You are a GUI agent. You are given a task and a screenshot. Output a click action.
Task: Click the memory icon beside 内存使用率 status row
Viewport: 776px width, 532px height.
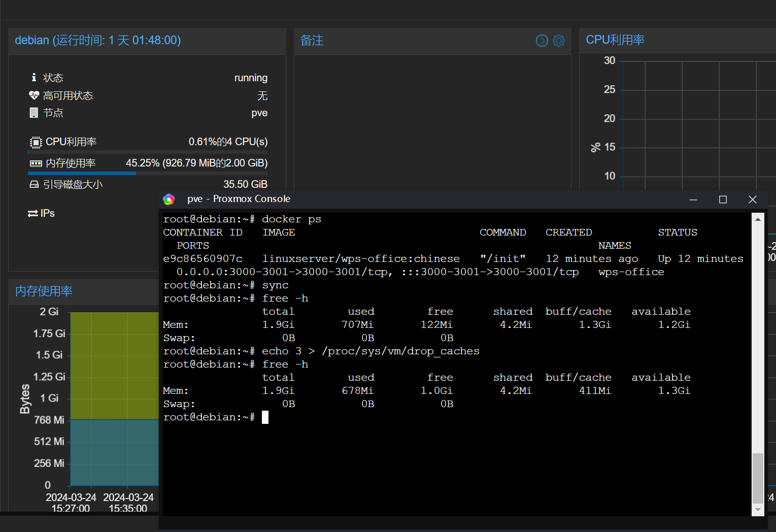pyautogui.click(x=36, y=163)
